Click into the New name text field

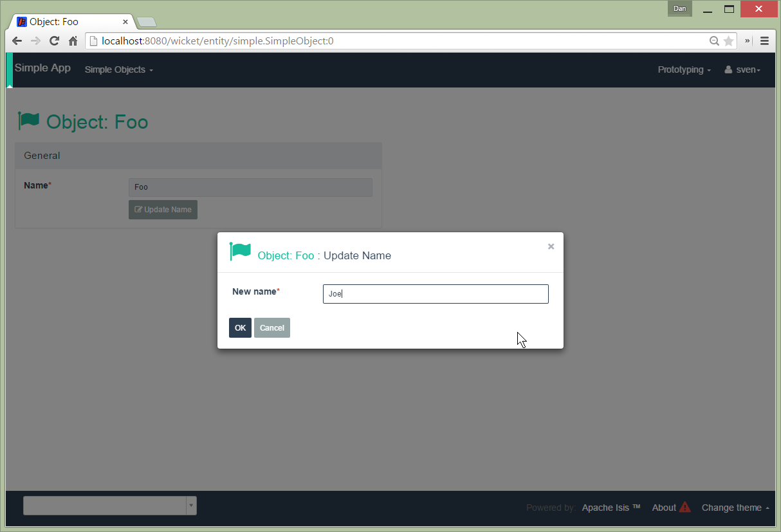(x=436, y=294)
